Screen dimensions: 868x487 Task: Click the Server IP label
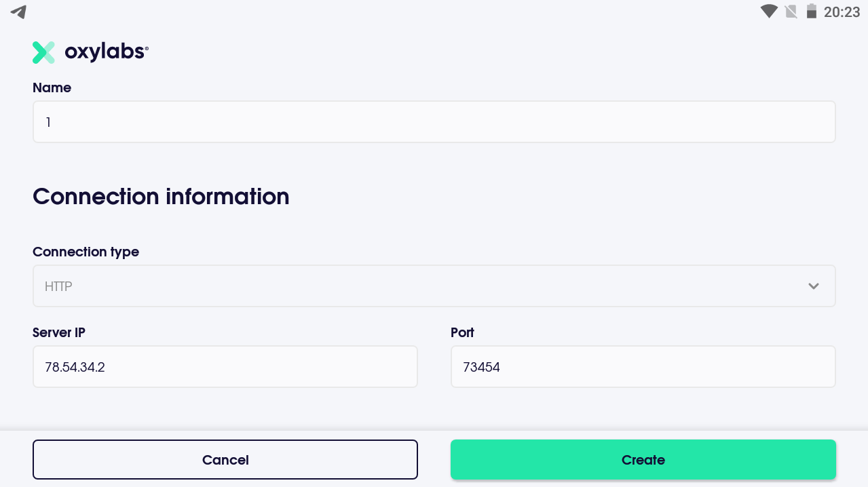click(59, 333)
